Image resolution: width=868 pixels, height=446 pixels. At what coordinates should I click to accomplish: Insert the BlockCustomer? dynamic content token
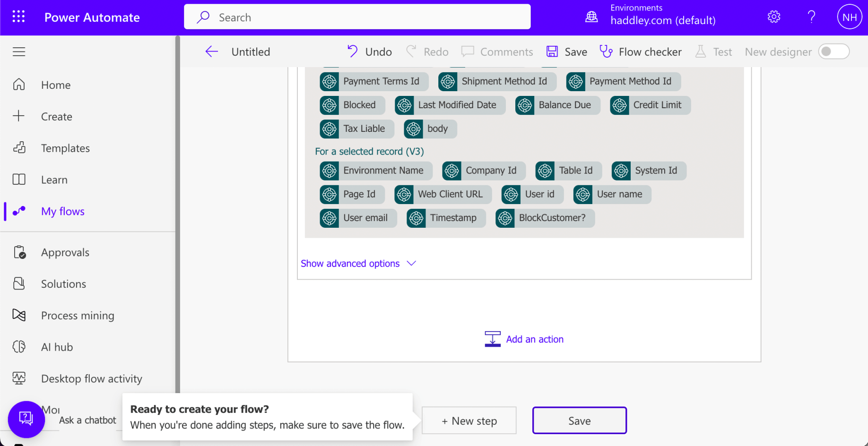[x=545, y=218]
